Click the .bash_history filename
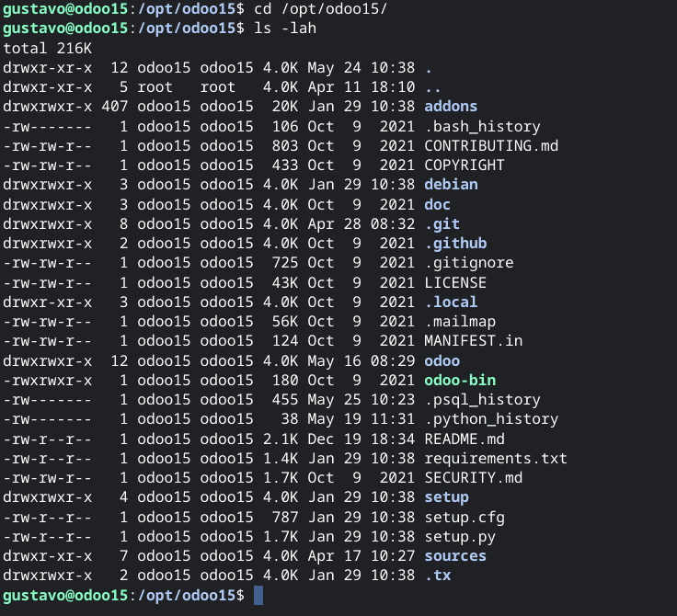The height and width of the screenshot is (616, 677). click(x=482, y=127)
